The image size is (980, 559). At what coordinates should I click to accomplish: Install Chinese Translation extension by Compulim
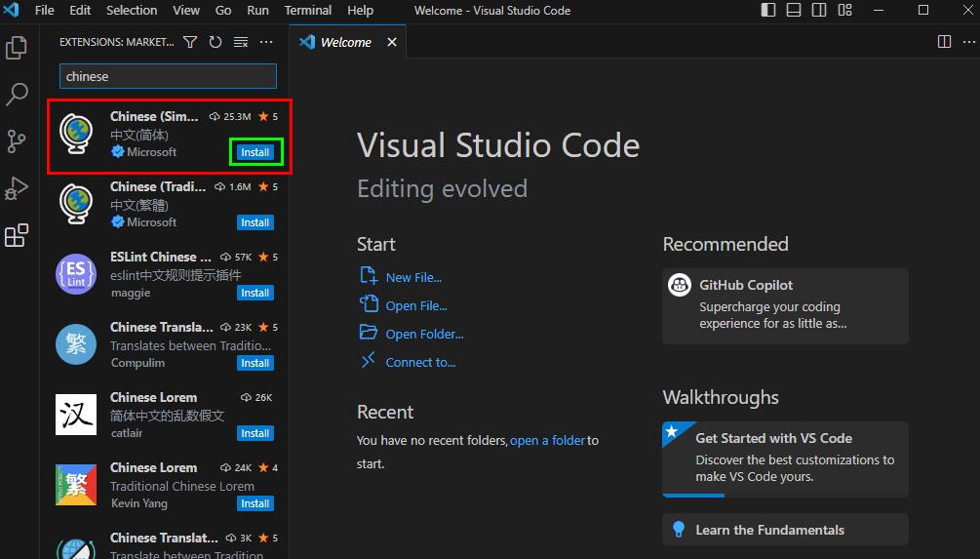tap(255, 363)
